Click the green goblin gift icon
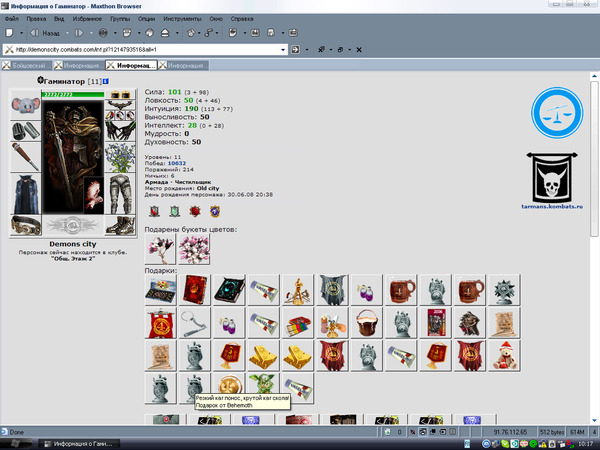Screen dimensions: 600x450 pyautogui.click(x=263, y=384)
